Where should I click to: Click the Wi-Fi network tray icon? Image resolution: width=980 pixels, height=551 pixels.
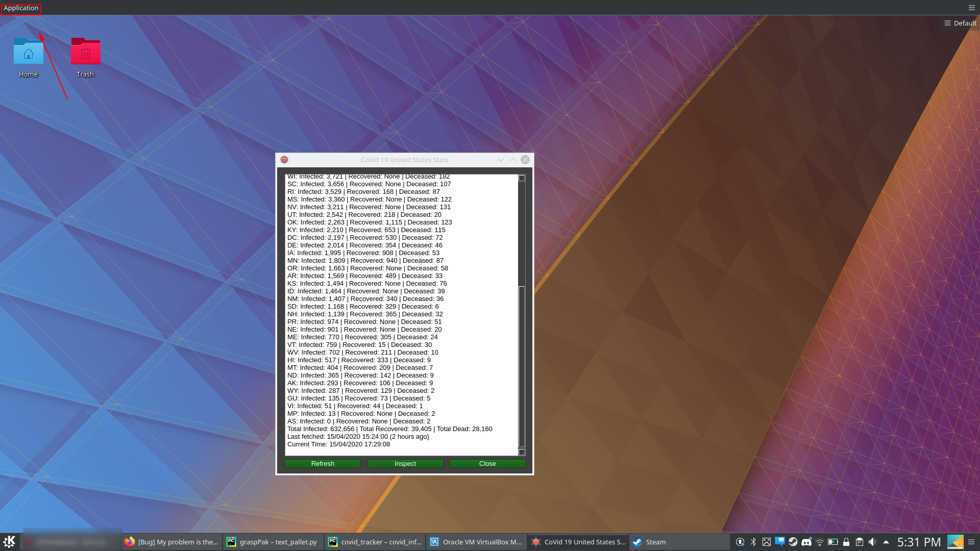coord(820,542)
